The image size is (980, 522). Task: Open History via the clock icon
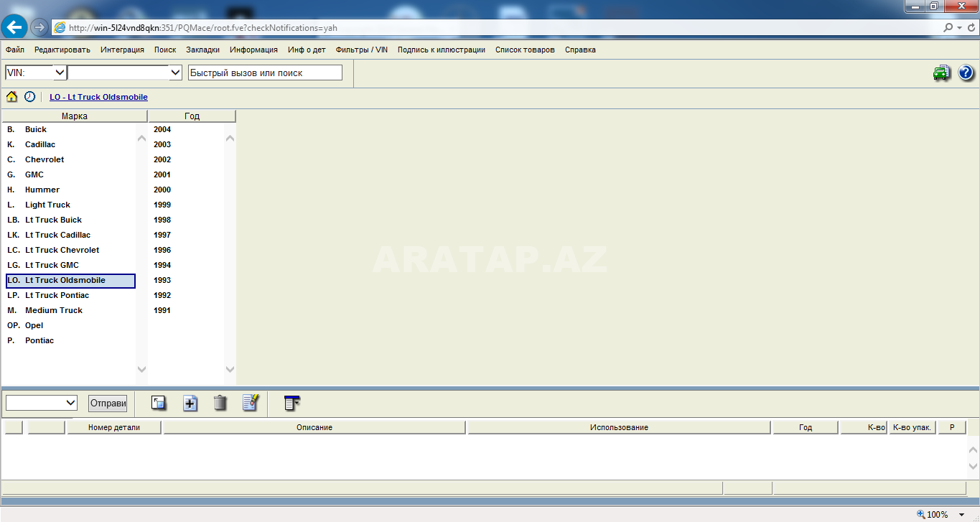click(x=29, y=96)
